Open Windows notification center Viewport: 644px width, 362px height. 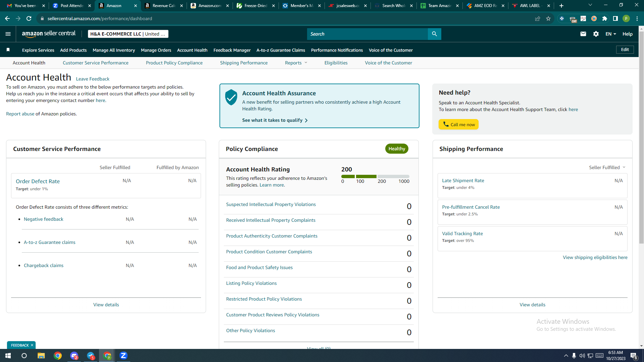point(634,356)
